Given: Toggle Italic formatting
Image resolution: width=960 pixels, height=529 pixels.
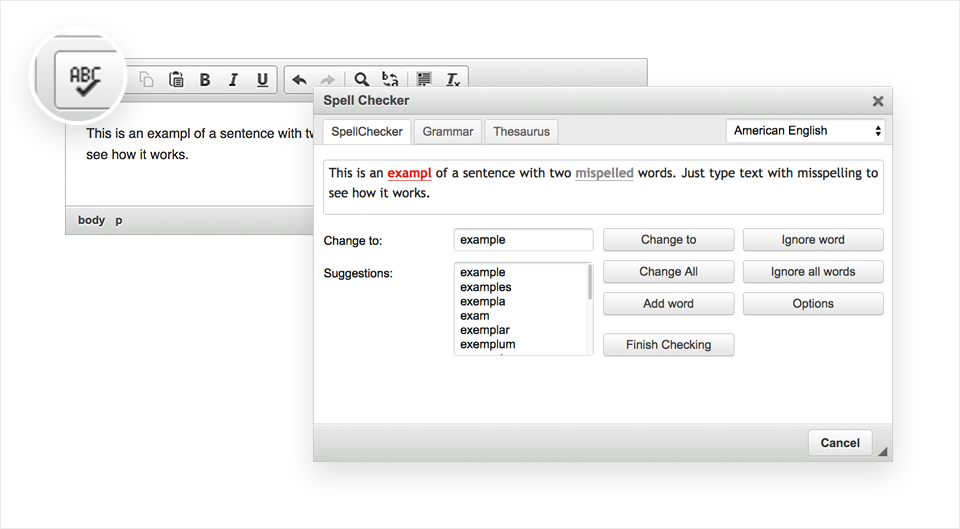Looking at the screenshot, I should 233,80.
